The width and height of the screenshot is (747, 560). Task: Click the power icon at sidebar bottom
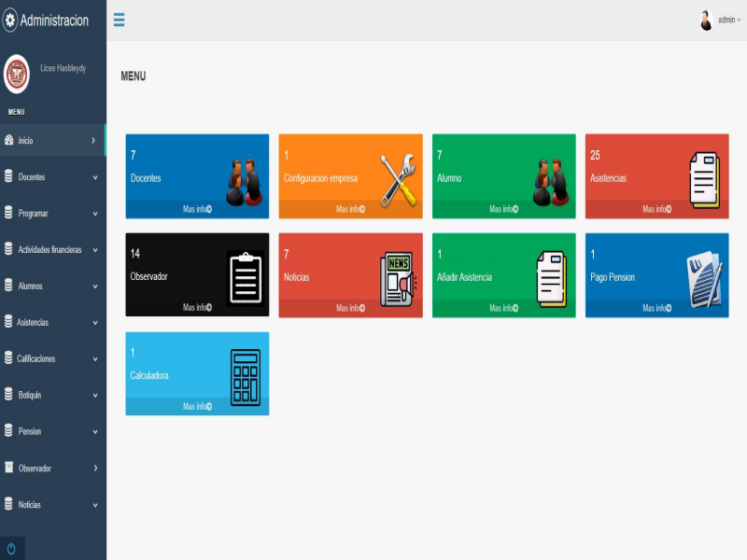11,549
